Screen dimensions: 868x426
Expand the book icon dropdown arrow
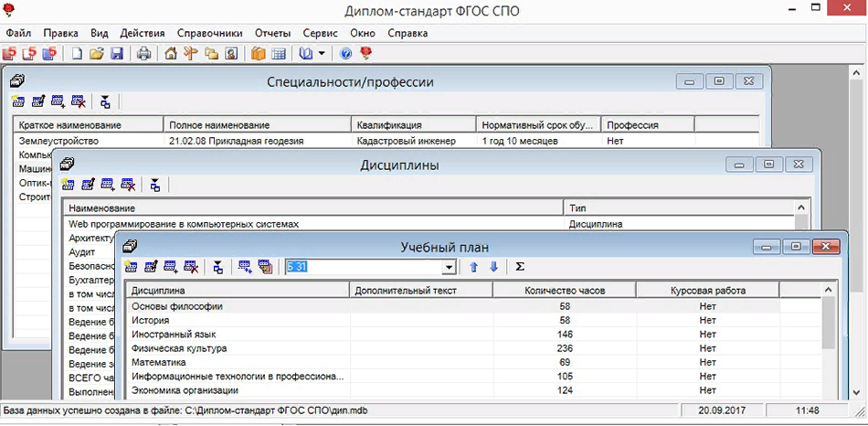tap(322, 53)
